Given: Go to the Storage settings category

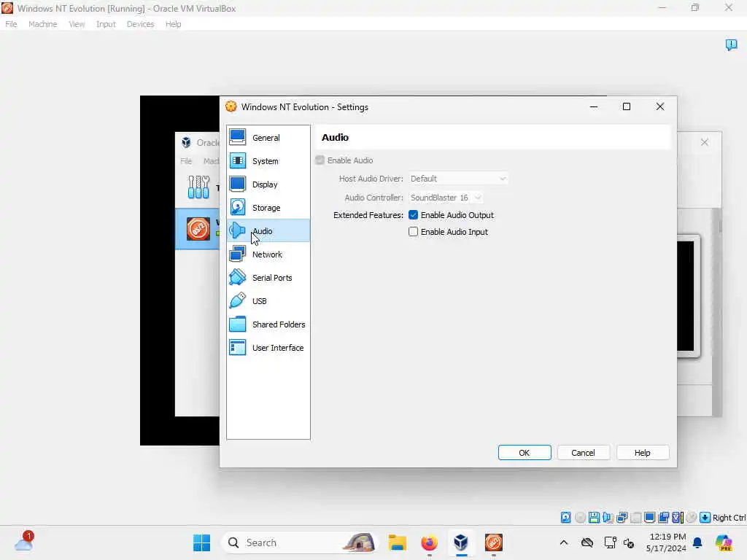Looking at the screenshot, I should [268, 208].
